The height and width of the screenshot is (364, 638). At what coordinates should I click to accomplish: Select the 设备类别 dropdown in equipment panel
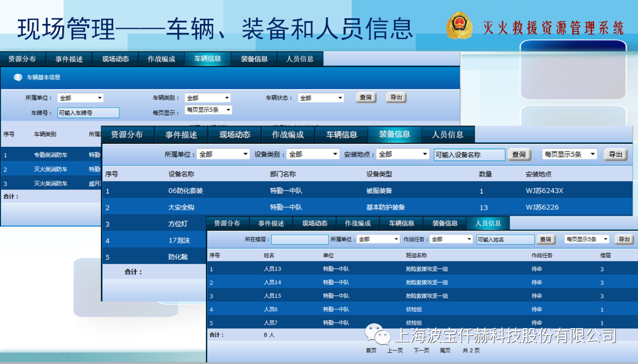tap(314, 154)
